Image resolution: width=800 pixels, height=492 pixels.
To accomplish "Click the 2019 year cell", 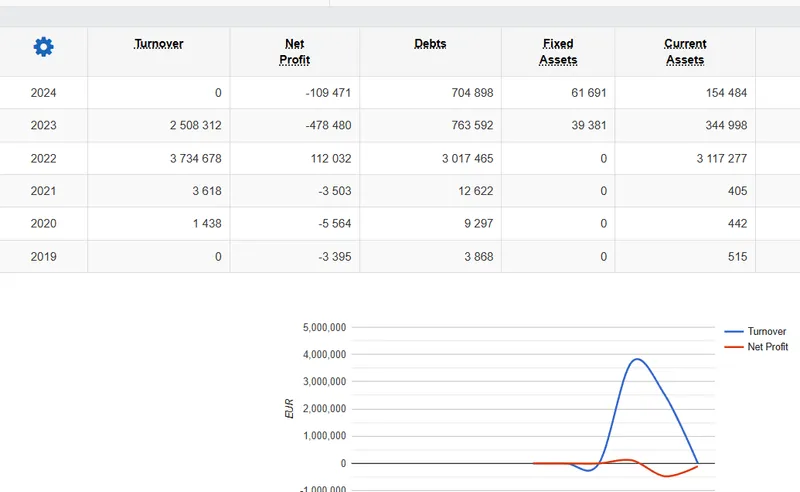I will (44, 257).
